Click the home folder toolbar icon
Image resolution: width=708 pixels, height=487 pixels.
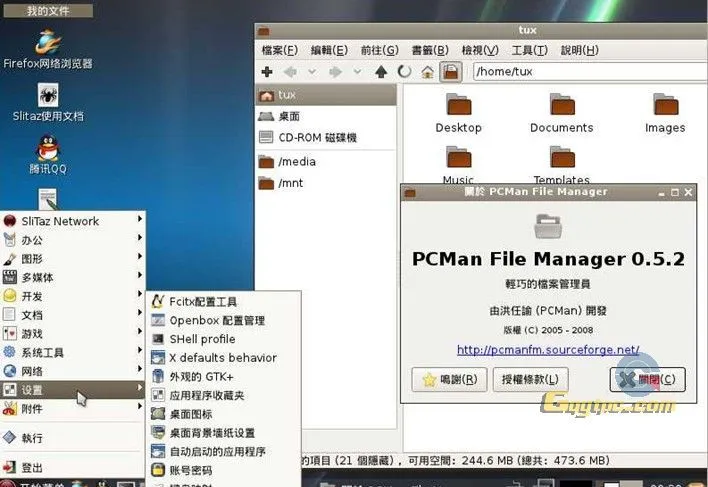tap(428, 72)
